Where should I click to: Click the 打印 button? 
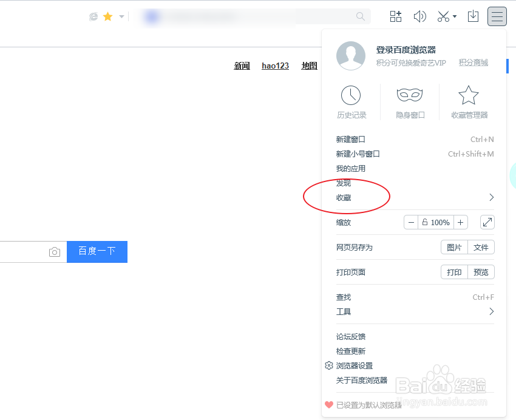(x=454, y=273)
